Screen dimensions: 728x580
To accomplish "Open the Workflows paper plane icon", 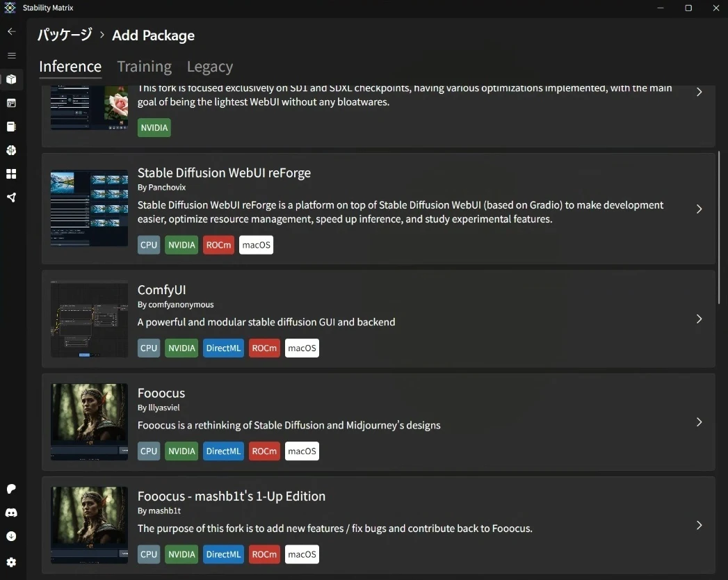I will point(12,198).
